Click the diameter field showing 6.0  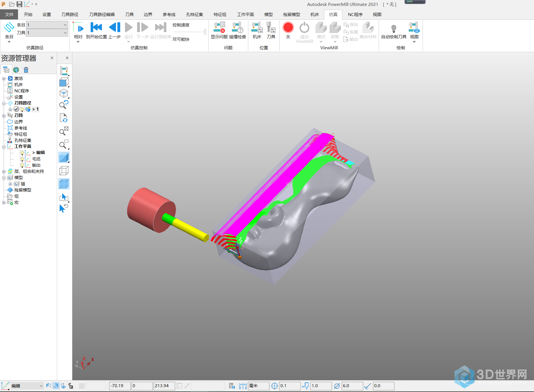click(352, 386)
